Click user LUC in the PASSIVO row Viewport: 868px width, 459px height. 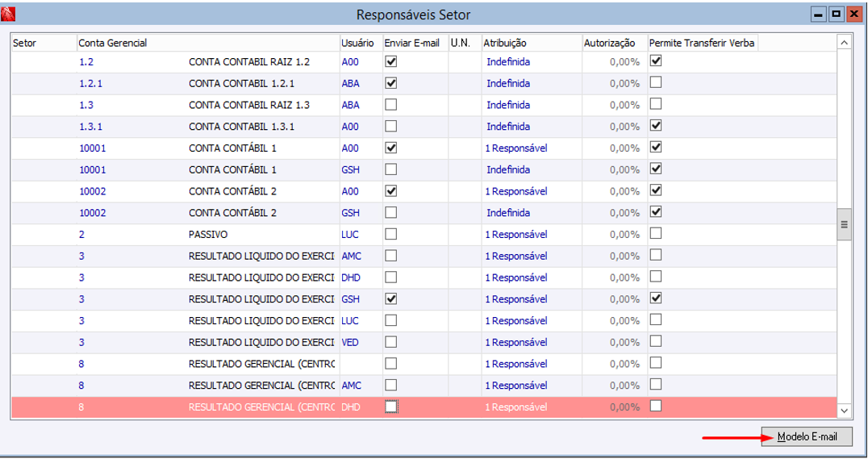pos(350,235)
